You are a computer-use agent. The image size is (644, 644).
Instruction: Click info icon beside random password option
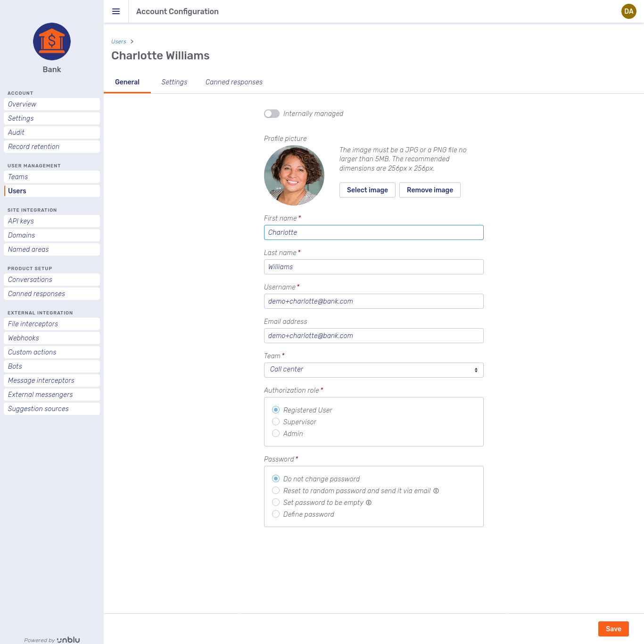coord(436,491)
